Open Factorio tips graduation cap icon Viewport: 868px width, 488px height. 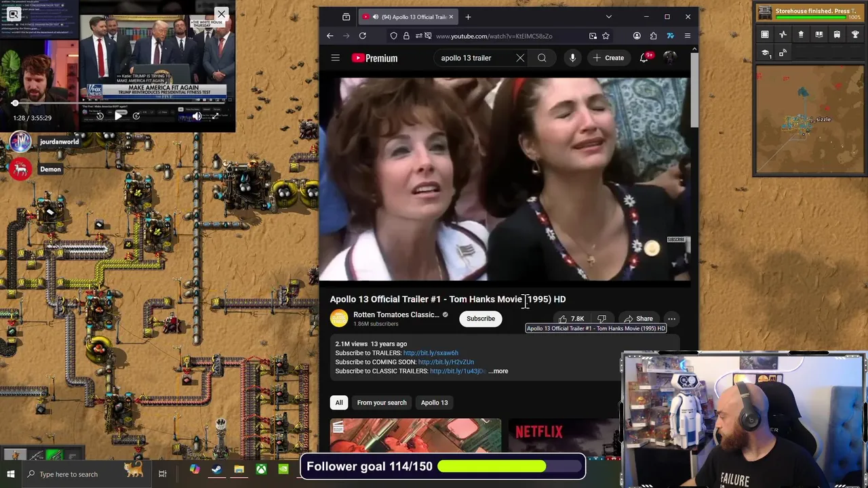coord(765,53)
